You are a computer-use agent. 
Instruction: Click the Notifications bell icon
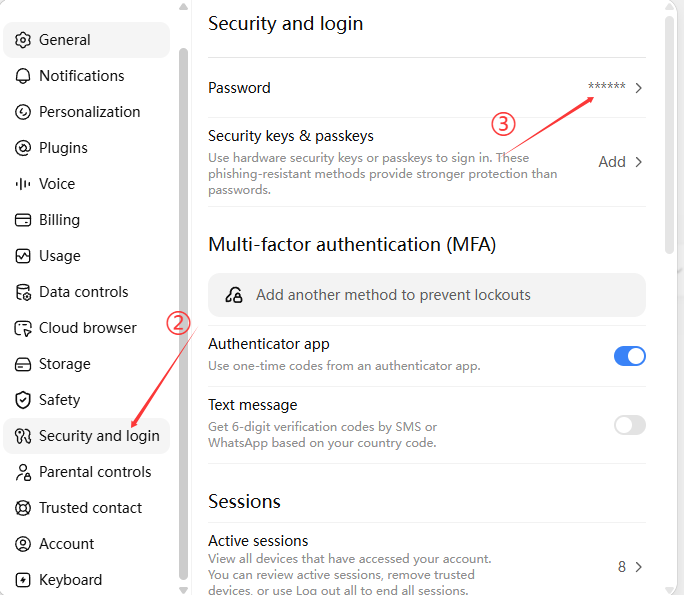pos(23,76)
